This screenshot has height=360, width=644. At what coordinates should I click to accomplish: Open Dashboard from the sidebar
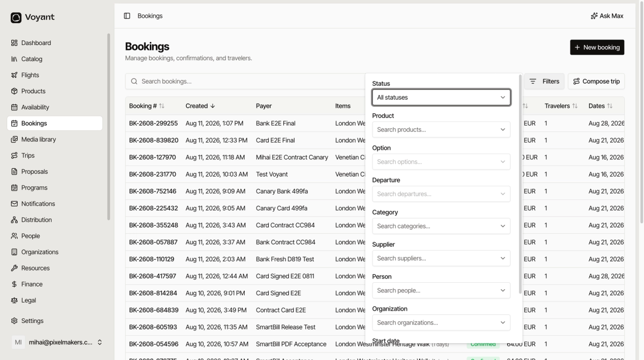55,43
